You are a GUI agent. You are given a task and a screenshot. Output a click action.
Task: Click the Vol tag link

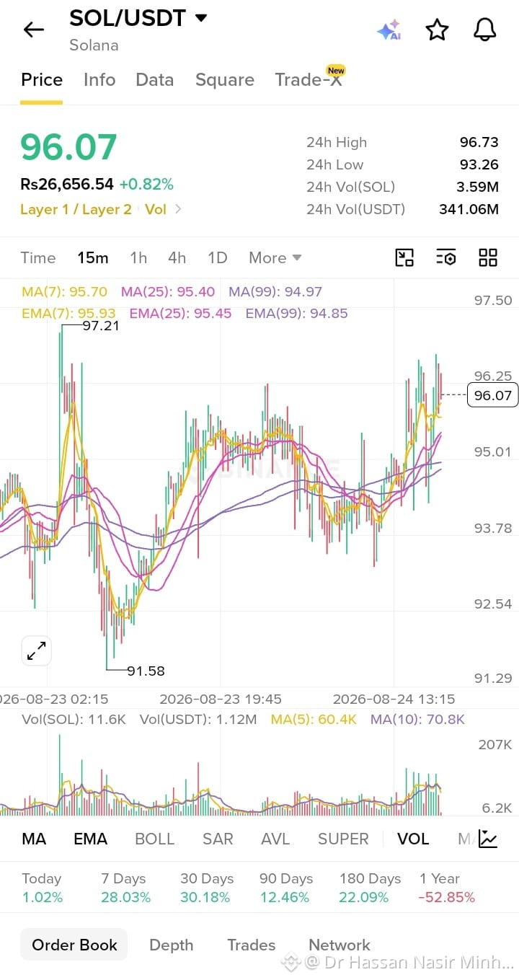pos(156,209)
